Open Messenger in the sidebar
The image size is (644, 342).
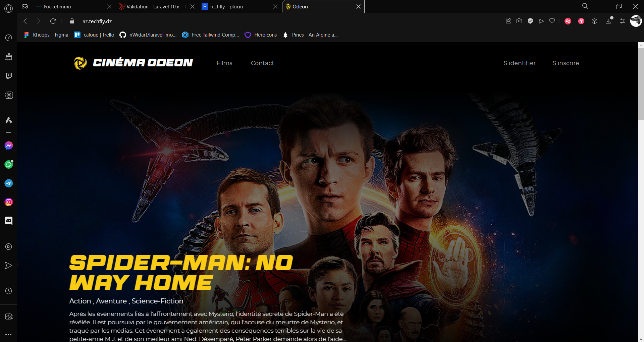pos(9,146)
